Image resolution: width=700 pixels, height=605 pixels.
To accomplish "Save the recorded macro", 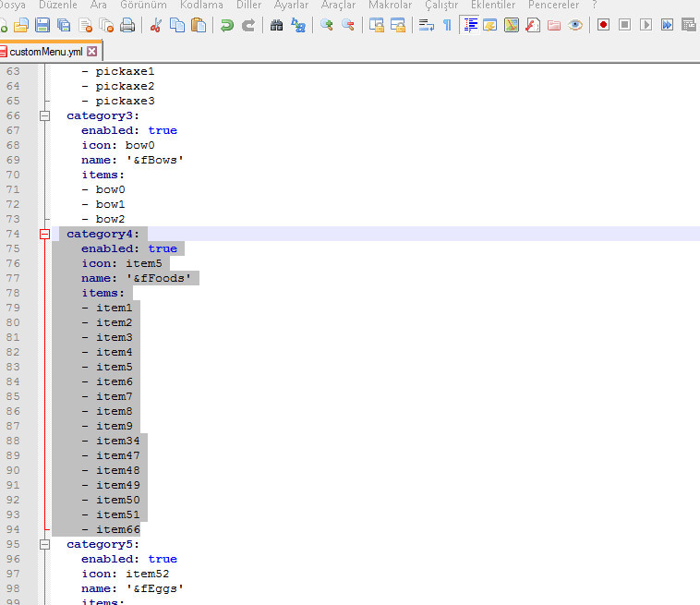I will (689, 25).
